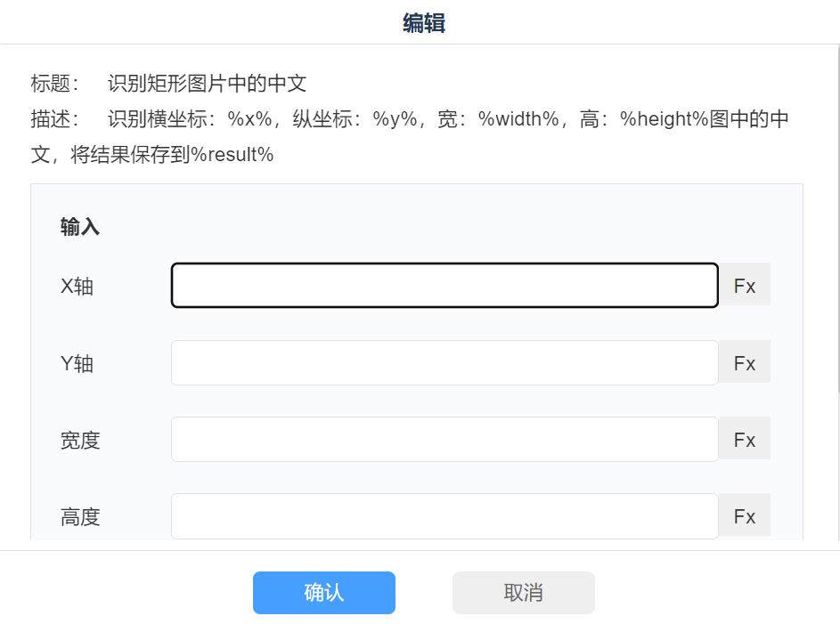Image resolution: width=840 pixels, height=624 pixels.
Task: Cancel editing via 取消 button
Action: 523,593
